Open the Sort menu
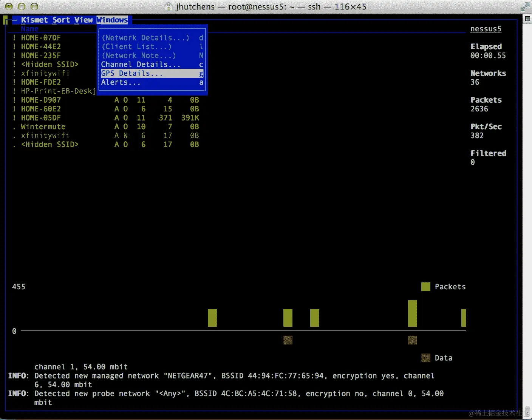The image size is (532, 420). 61,20
